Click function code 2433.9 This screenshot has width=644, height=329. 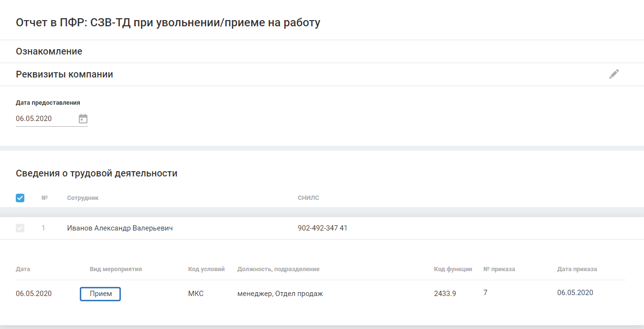coord(445,294)
